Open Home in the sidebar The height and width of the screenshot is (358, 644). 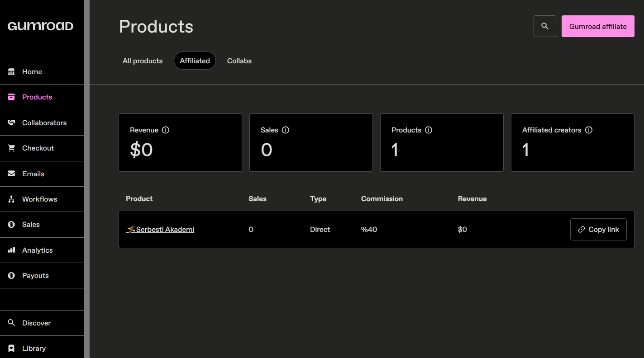42,71
